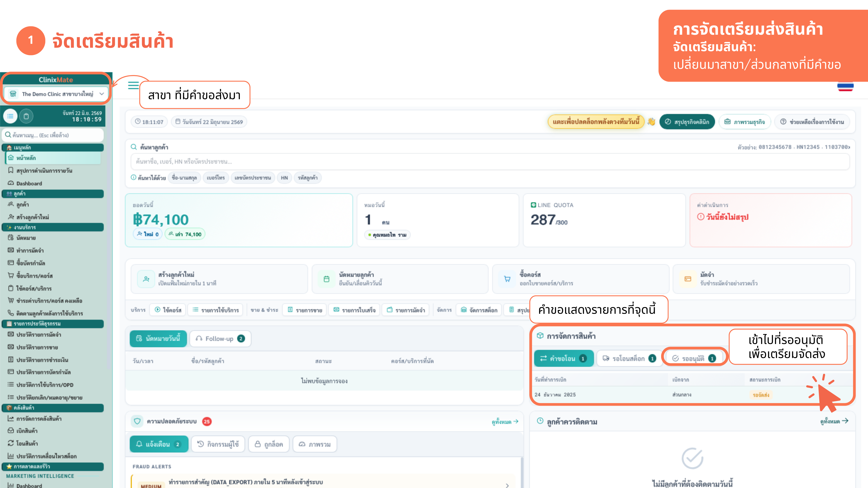868x488 pixels.
Task: Open ประวัติการเคลื่อนไหวสต็อก in the sidebar
Action: coord(42,456)
